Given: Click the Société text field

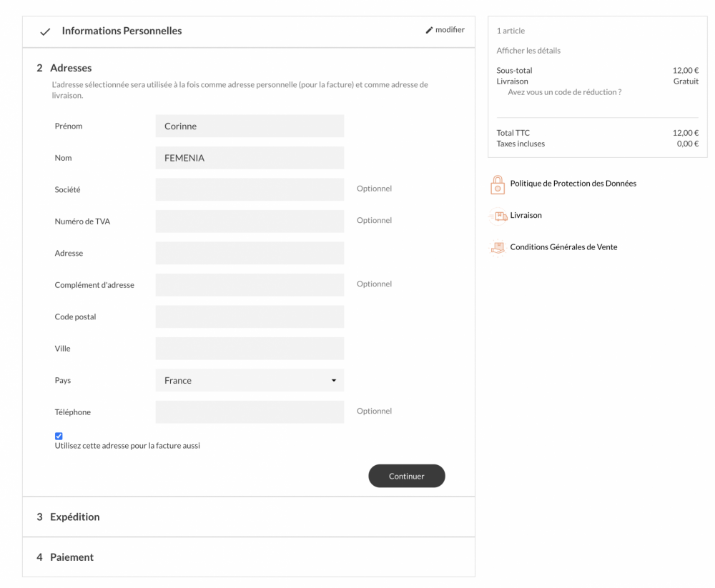Looking at the screenshot, I should coord(250,189).
